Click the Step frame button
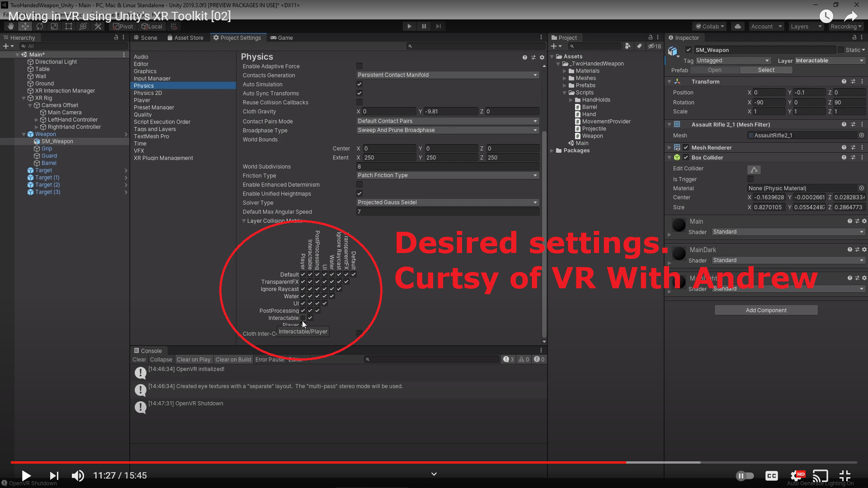This screenshot has height=488, width=868. point(438,26)
